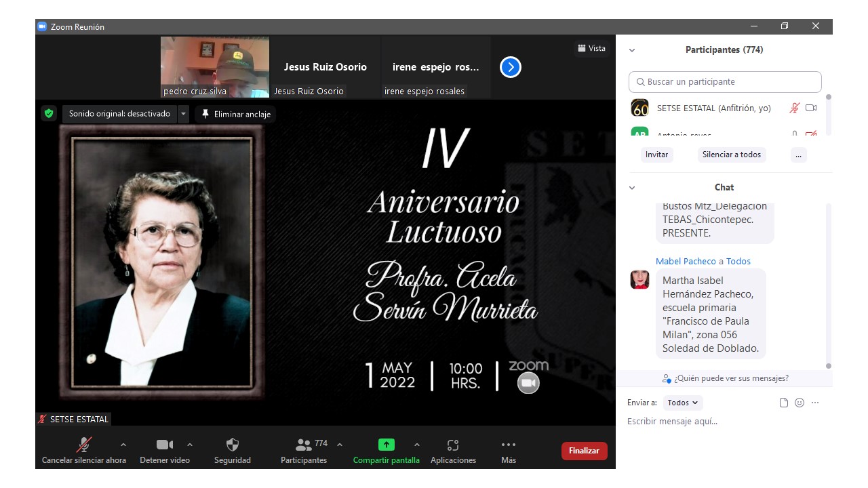Click the chat panel scrollbar
The width and height of the screenshot is (868, 488).
tap(828, 285)
